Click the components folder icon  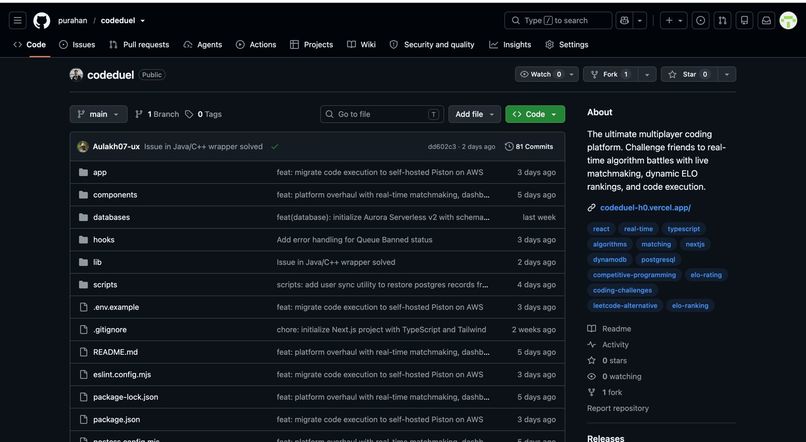tap(83, 195)
